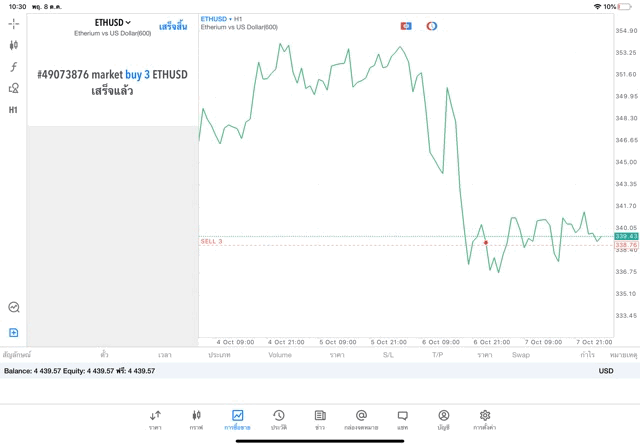The height and width of the screenshot is (447, 640).
Task: Click the SELL 3 order line
Action: (211, 241)
